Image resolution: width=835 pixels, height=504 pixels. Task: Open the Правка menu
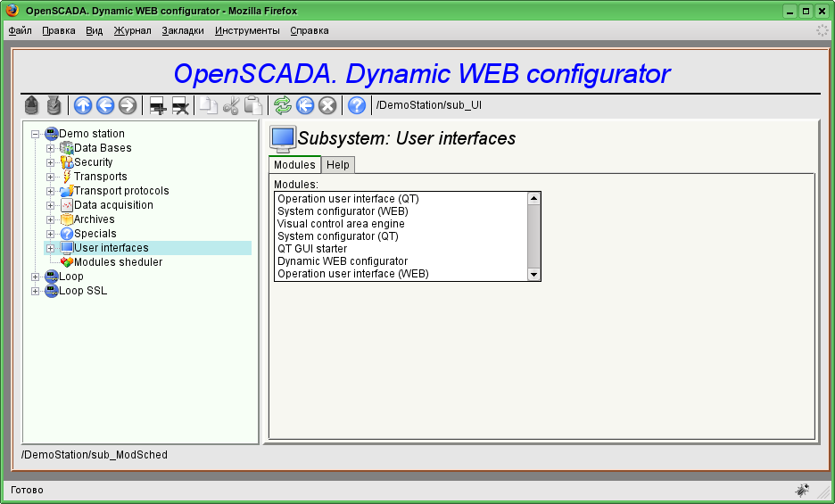59,30
